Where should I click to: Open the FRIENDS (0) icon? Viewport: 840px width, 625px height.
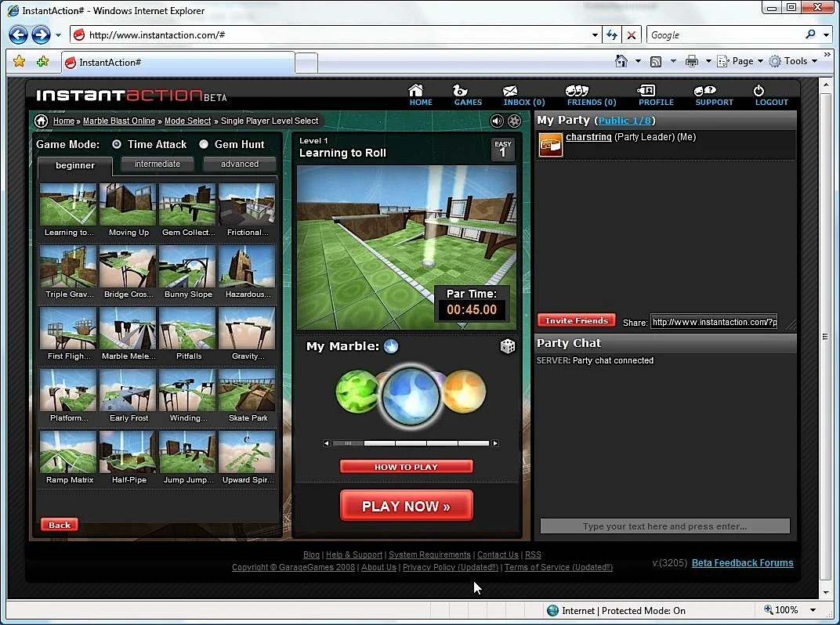coord(577,90)
